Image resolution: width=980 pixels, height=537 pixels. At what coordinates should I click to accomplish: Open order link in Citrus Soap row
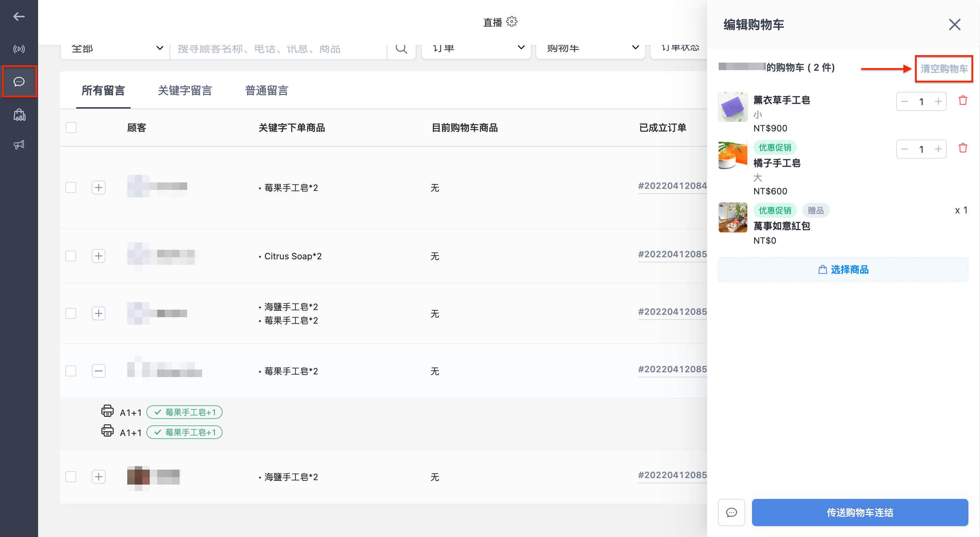(x=672, y=255)
